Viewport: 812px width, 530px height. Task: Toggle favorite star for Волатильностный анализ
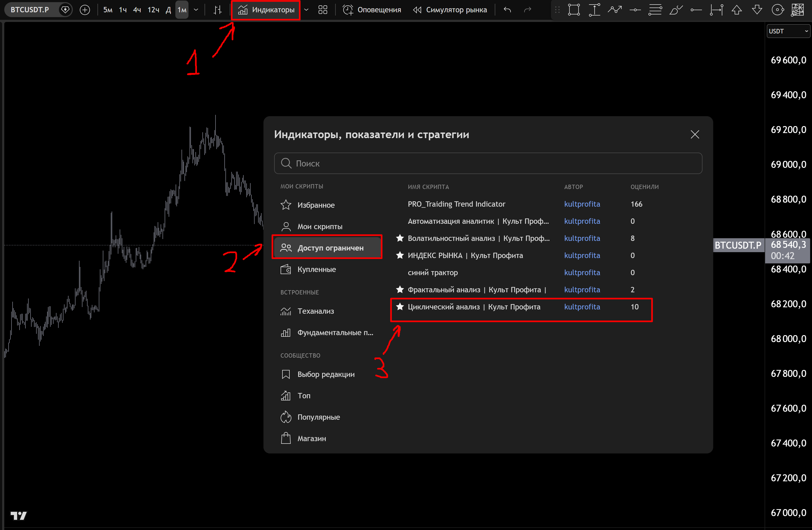[x=400, y=238]
